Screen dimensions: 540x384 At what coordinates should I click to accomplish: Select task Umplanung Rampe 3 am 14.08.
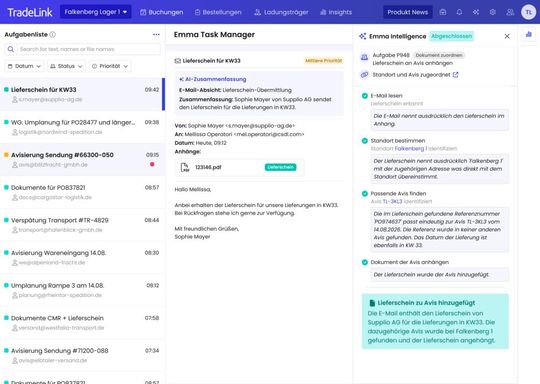(x=82, y=290)
